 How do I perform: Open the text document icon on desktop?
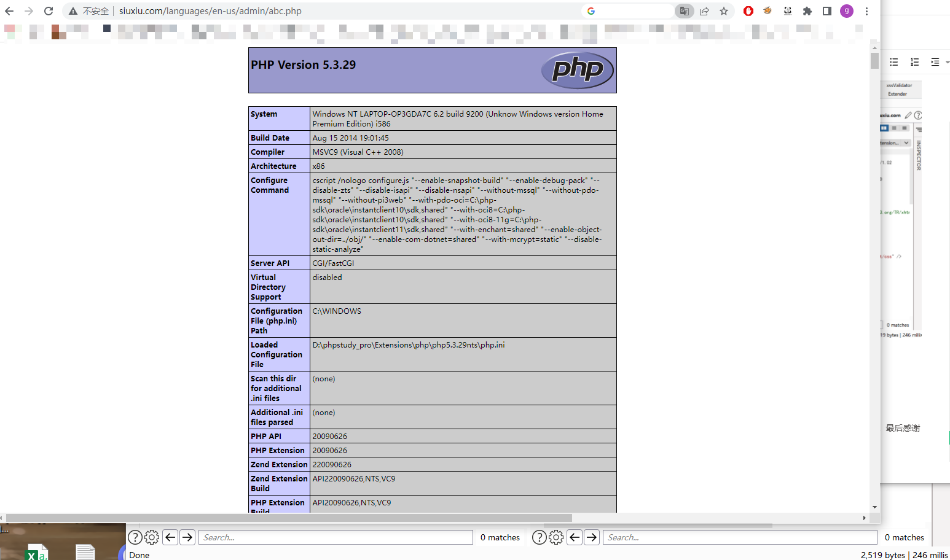[x=85, y=552]
